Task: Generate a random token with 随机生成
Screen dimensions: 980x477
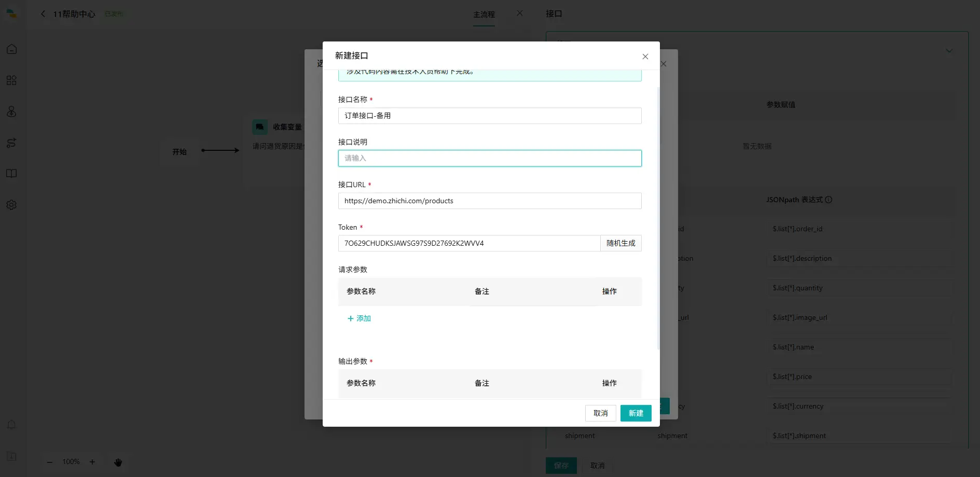Action: point(621,243)
